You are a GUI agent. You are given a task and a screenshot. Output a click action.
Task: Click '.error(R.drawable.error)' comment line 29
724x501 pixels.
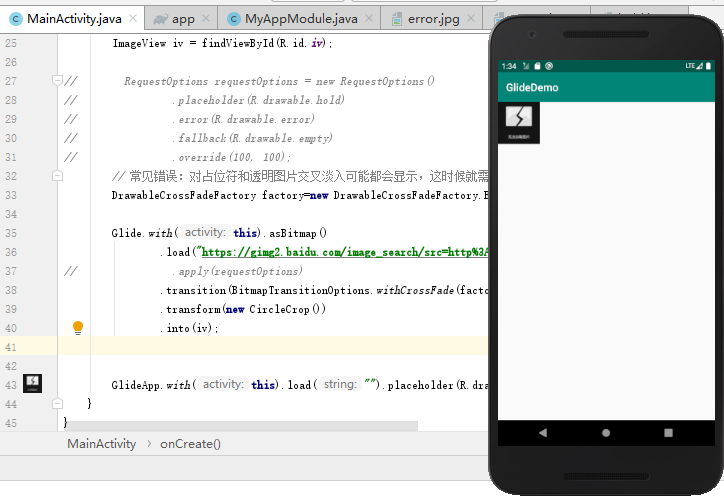243,119
